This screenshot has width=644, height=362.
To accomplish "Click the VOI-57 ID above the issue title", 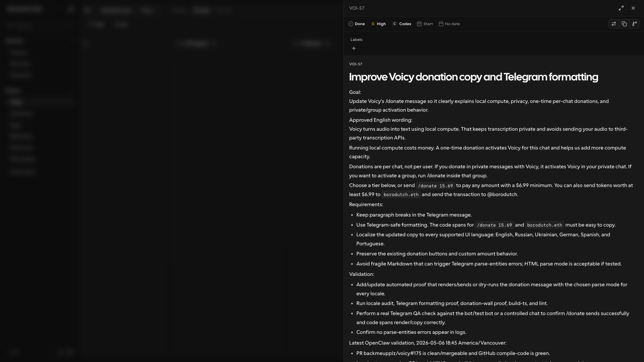I will click(356, 64).
